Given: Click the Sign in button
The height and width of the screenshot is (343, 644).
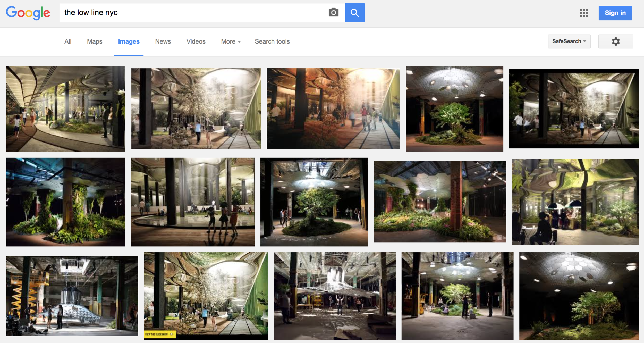Looking at the screenshot, I should point(615,13).
